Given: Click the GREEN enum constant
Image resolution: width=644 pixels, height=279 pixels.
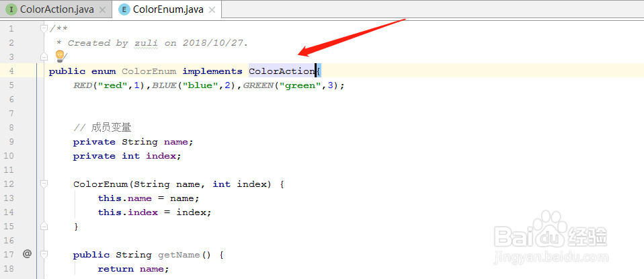Looking at the screenshot, I should pyautogui.click(x=258, y=85).
